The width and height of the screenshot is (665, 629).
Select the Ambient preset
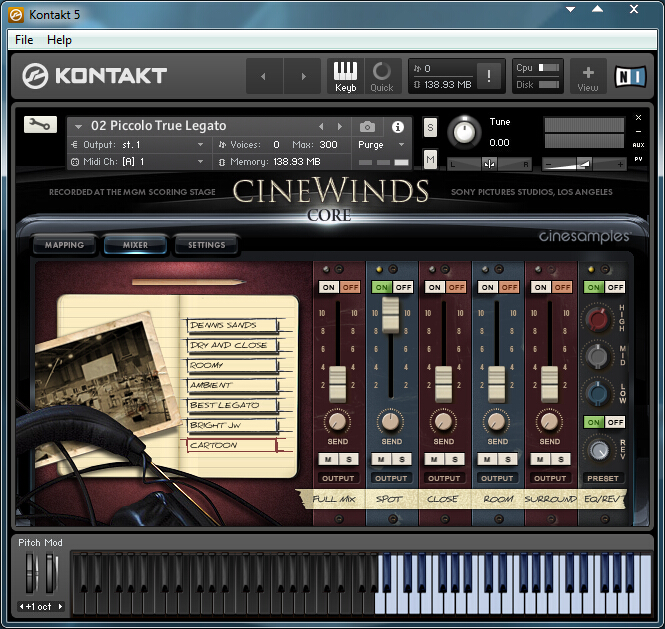(232, 385)
